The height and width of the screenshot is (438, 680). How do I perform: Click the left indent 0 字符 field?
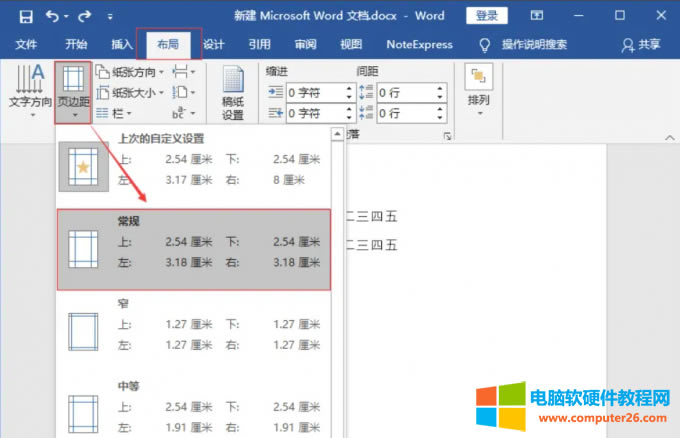[315, 92]
